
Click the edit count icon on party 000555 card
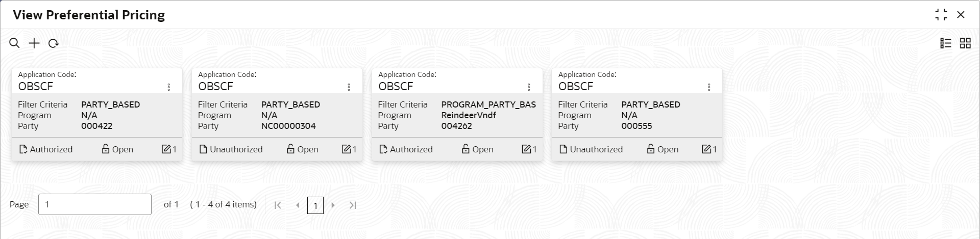pos(706,149)
